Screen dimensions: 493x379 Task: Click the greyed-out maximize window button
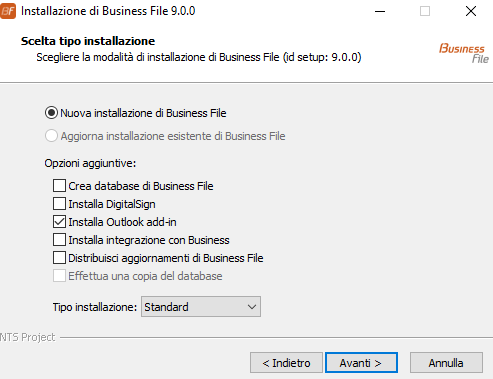point(425,11)
